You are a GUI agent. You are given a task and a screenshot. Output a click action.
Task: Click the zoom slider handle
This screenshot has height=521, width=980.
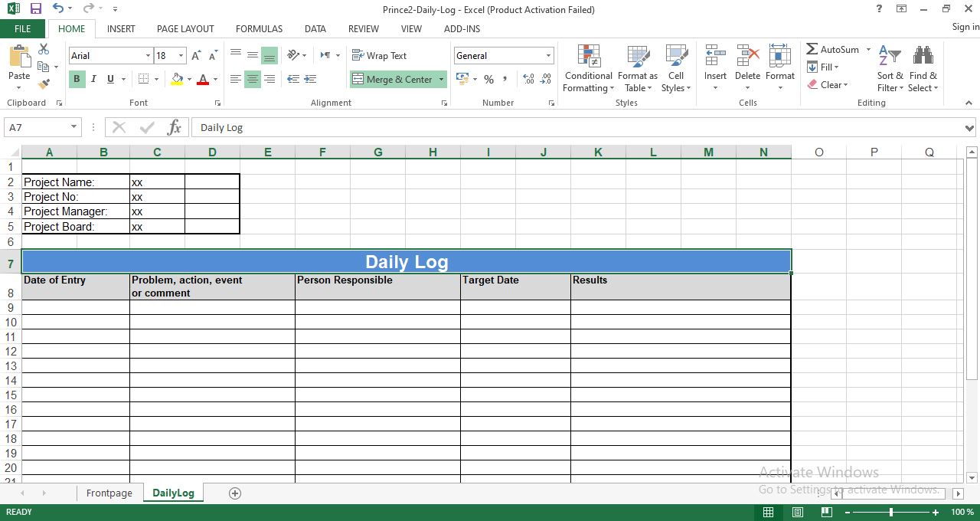click(x=891, y=512)
